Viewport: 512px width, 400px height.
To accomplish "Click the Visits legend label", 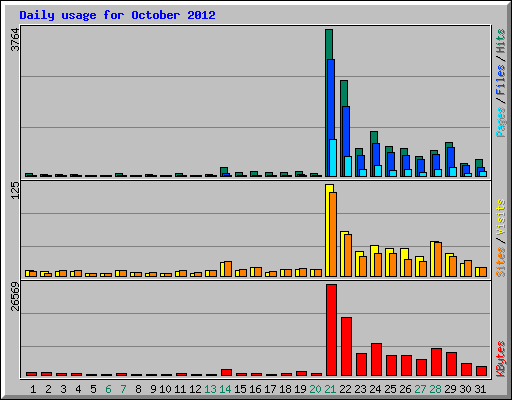I will [501, 217].
